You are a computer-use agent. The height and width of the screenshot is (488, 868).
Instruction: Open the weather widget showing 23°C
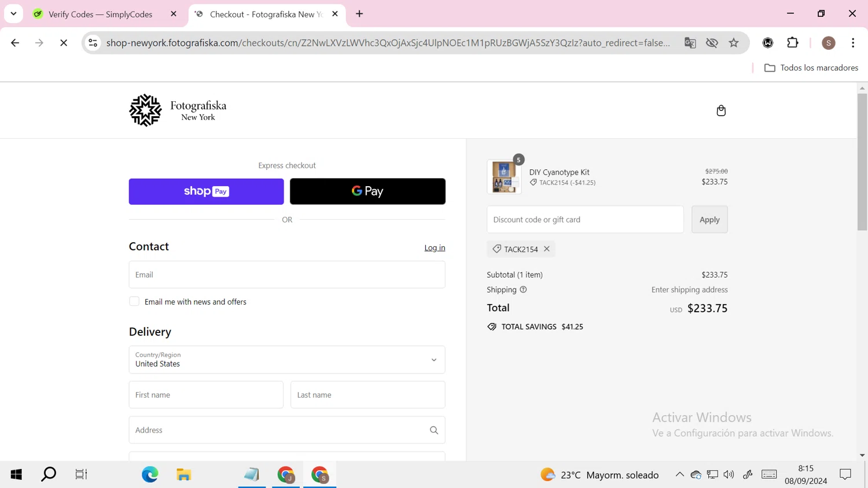[599, 475]
